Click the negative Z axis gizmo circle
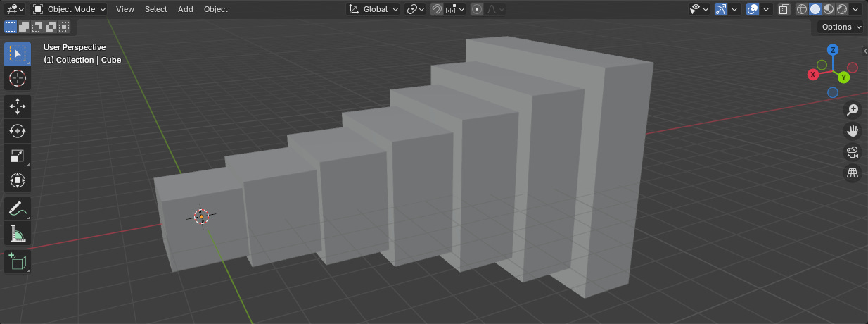This screenshot has height=324, width=868. 833,92
